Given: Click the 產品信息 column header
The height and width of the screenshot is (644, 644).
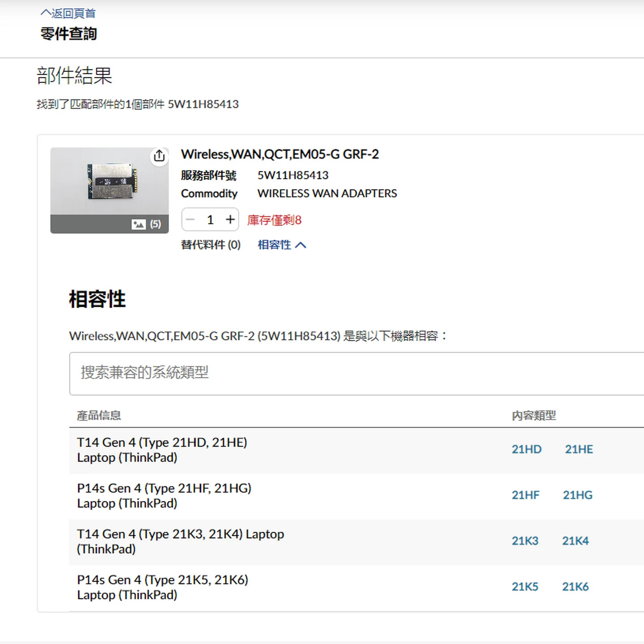Looking at the screenshot, I should pyautogui.click(x=99, y=415).
